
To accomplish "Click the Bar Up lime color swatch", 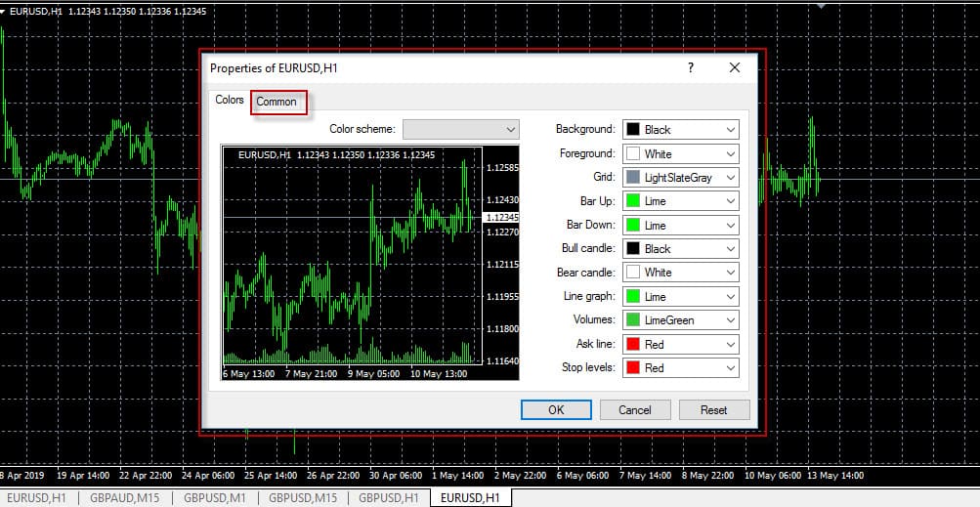I will [632, 201].
